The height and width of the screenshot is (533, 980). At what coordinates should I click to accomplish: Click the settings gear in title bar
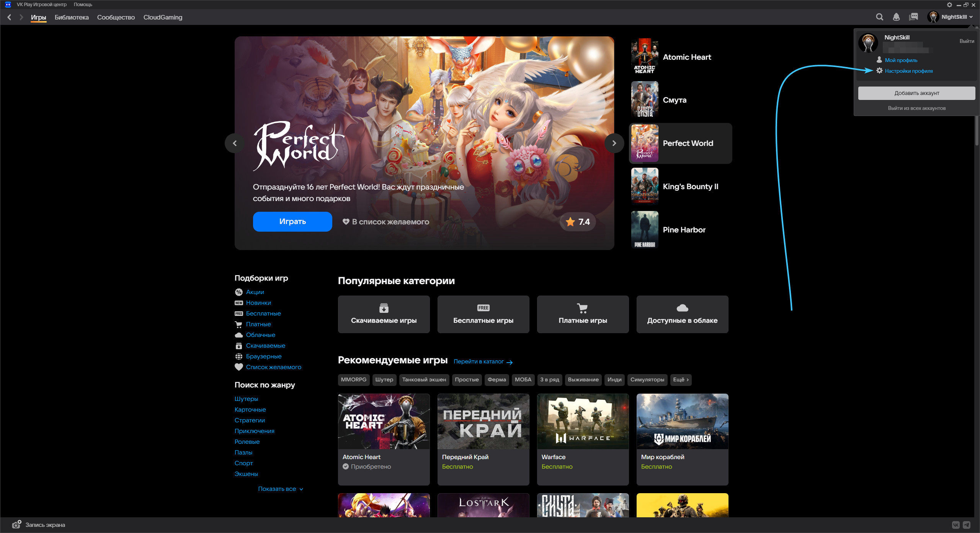click(x=949, y=5)
